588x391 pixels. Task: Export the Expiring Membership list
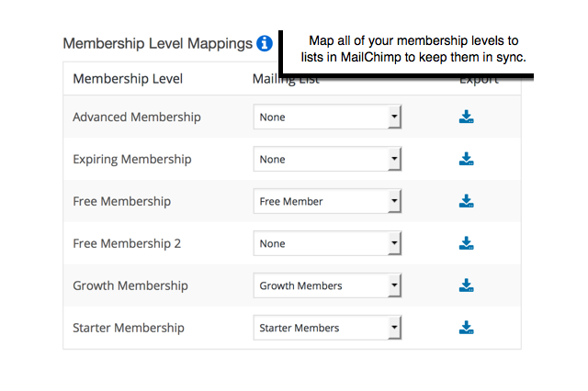pos(466,159)
